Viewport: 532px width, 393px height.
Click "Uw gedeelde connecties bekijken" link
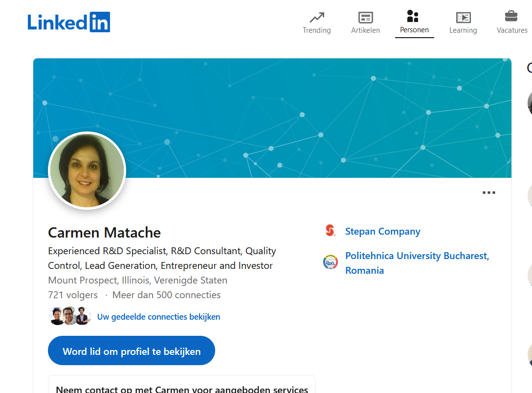158,317
